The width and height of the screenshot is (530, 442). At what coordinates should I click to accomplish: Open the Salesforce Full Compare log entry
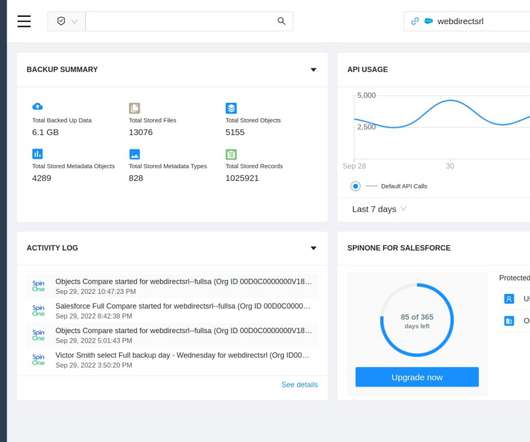172,311
